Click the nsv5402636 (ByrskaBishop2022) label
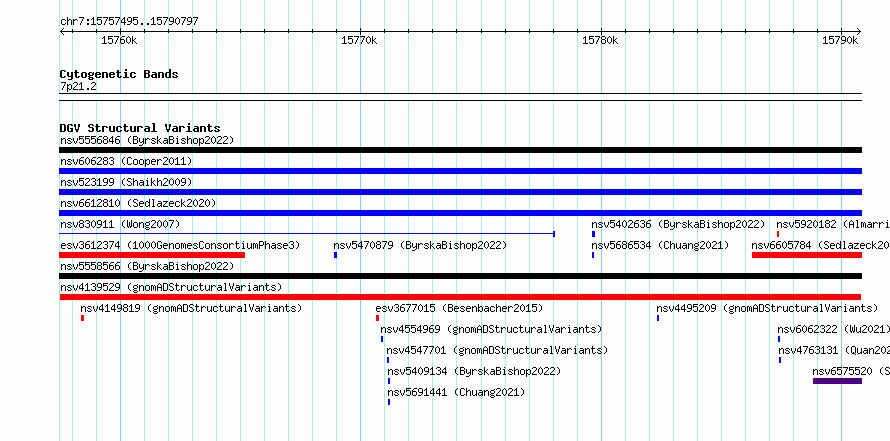This screenshot has width=890, height=441. [x=678, y=224]
